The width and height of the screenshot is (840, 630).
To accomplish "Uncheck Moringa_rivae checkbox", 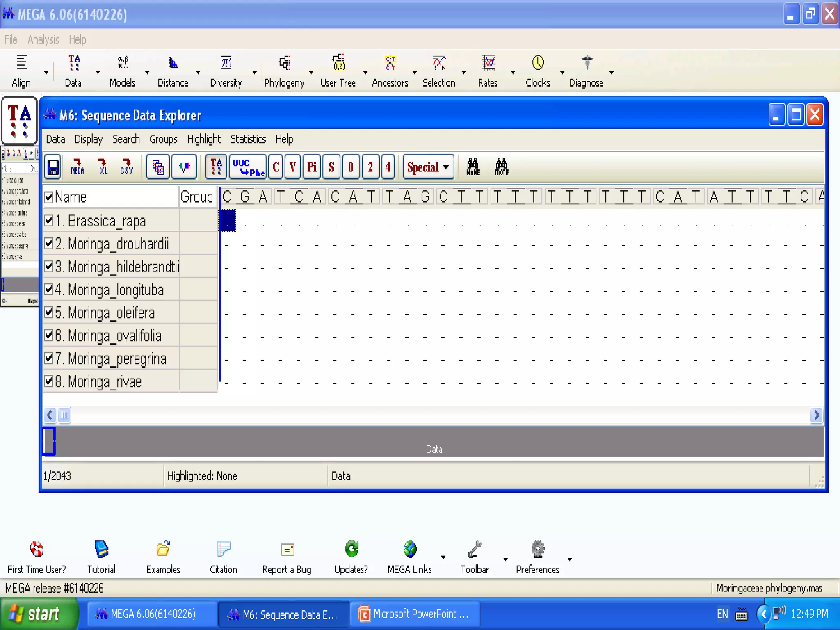I will [x=49, y=381].
